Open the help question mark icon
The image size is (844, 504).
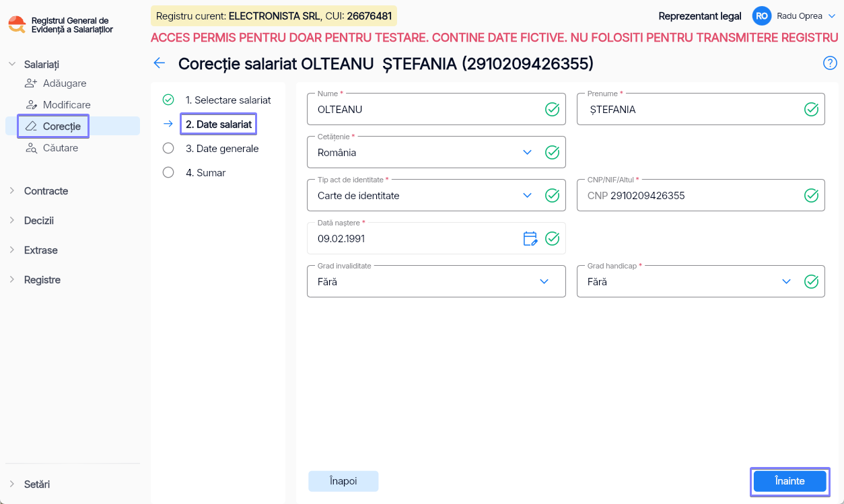pos(830,63)
